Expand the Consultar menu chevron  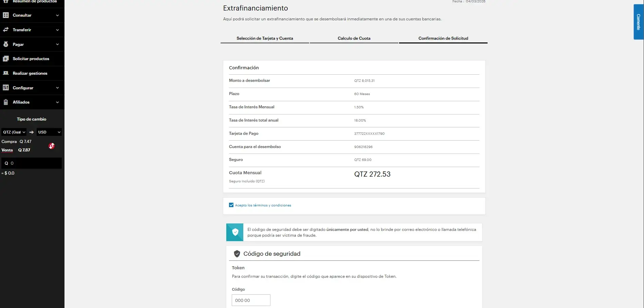(57, 15)
